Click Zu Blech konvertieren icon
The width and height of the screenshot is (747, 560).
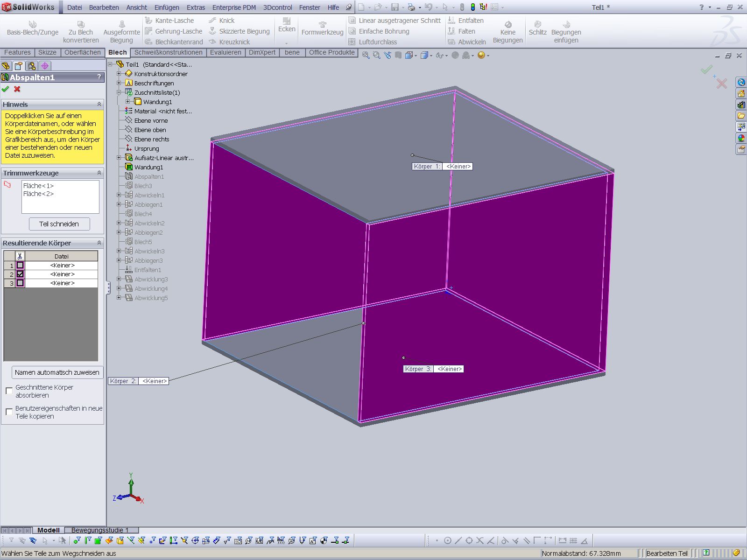coord(81,25)
